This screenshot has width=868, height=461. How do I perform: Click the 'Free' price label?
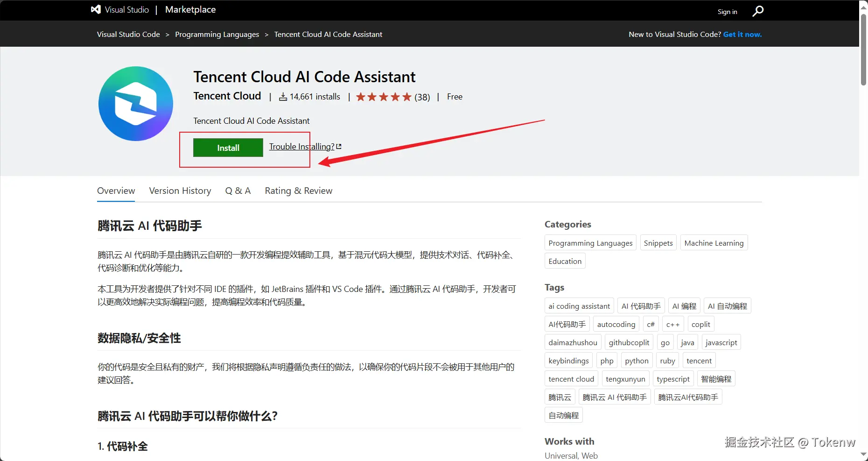coord(455,97)
